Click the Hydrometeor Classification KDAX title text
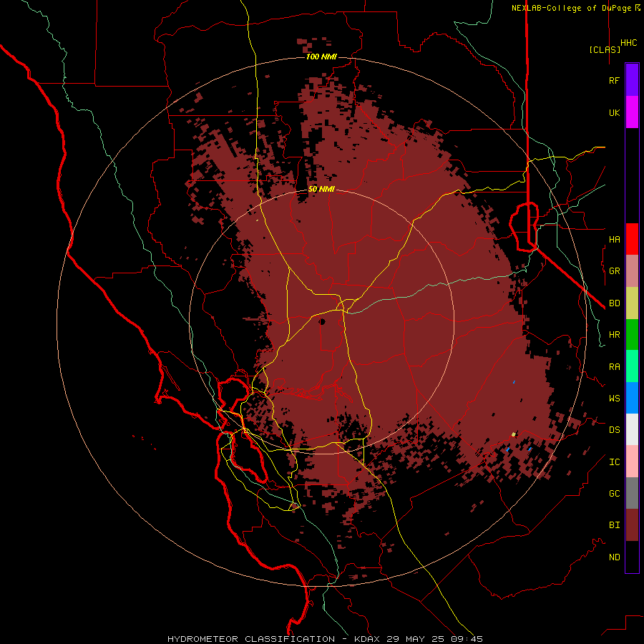This screenshot has width=644, height=644. [x=325, y=639]
